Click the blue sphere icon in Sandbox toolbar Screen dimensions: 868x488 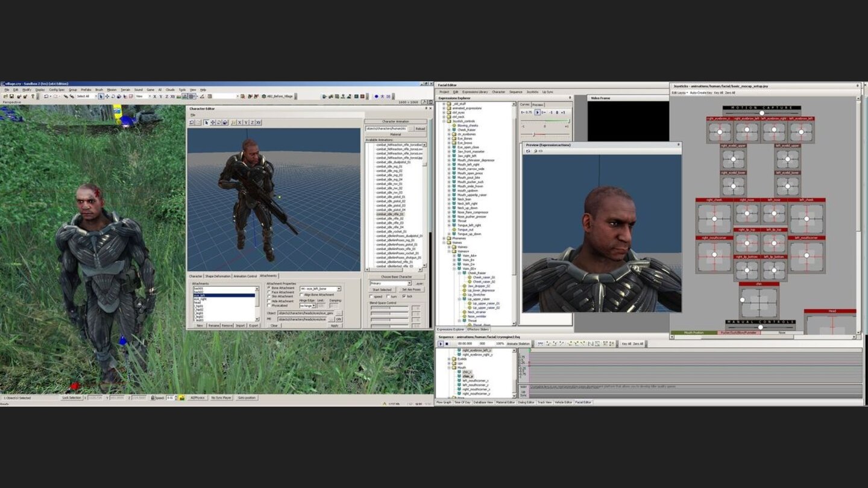click(376, 96)
